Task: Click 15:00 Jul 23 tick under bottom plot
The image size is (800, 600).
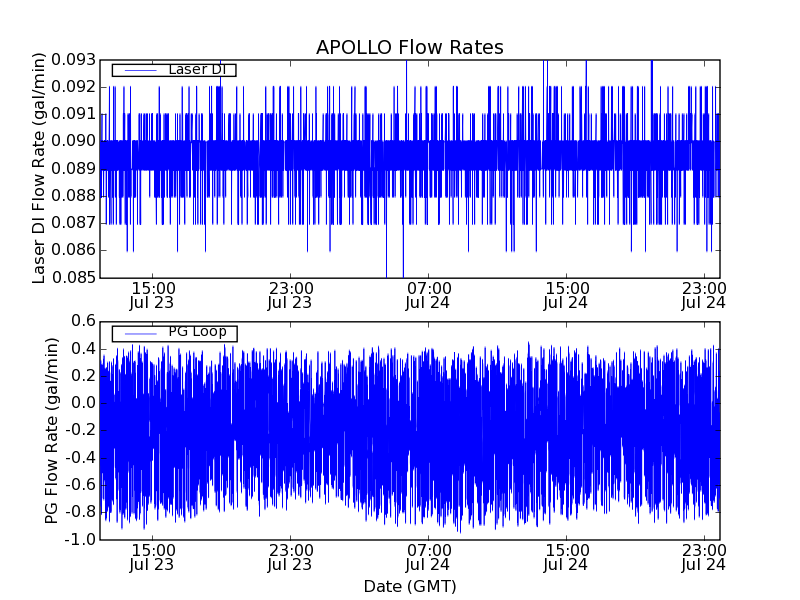Action: 152,557
